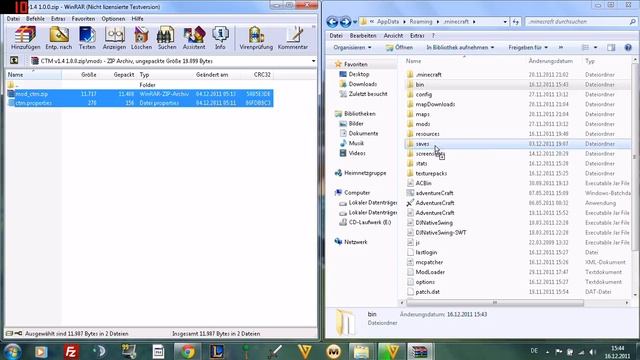This screenshot has height=360, width=640.
Task: Select mod_ctm.zip row in WinRAR
Action: pos(140,94)
